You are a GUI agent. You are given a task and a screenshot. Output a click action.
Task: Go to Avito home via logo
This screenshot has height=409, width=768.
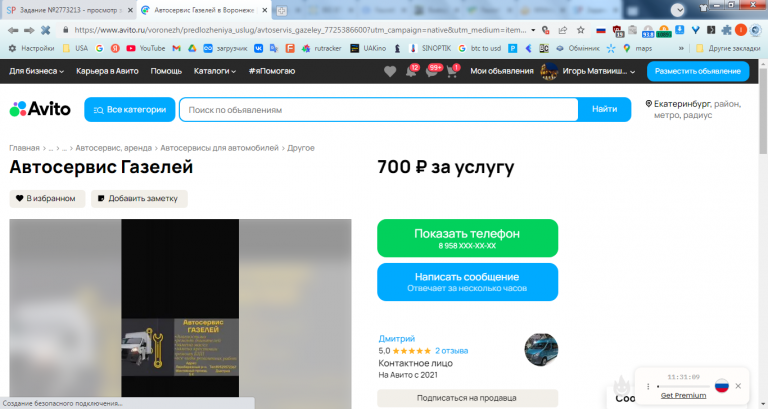(40, 109)
